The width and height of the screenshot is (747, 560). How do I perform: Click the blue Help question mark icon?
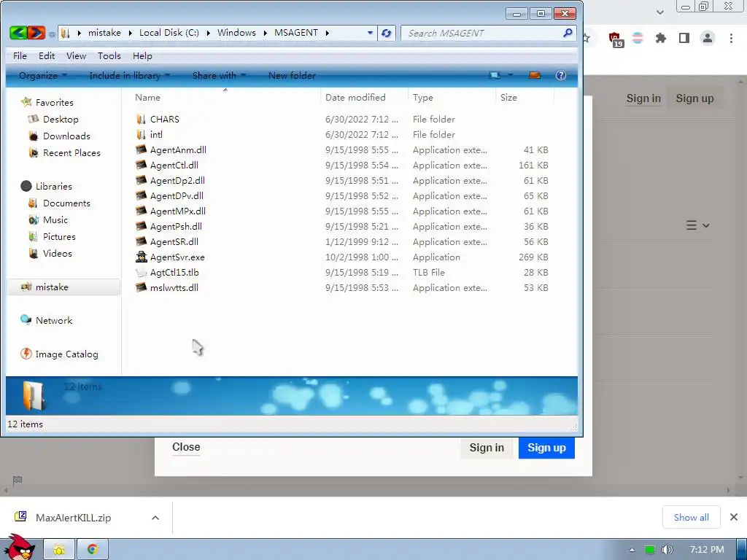click(x=561, y=75)
